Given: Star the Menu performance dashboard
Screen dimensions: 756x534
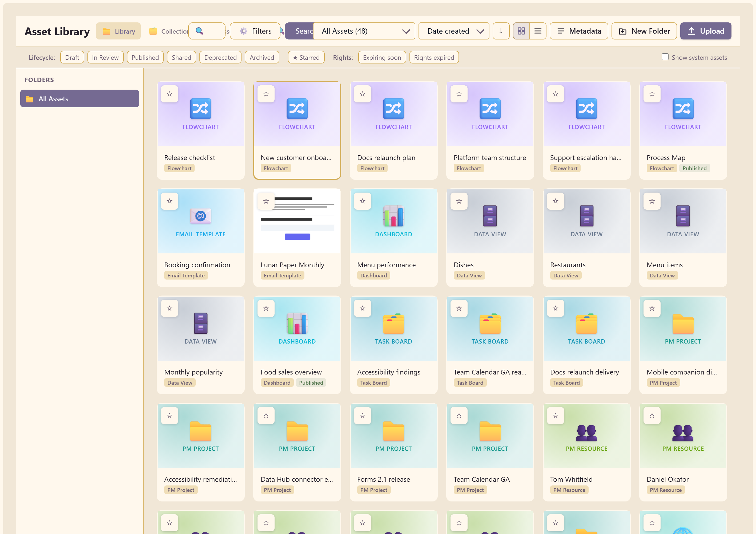Looking at the screenshot, I should coord(362,201).
